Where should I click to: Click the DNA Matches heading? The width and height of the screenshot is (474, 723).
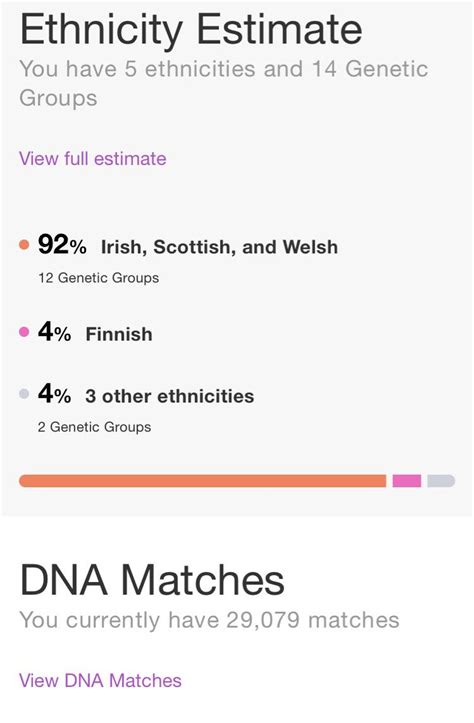152,580
